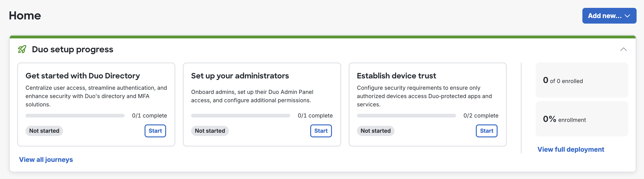Open the View full deployment link
Viewport: 644px width, 179px height.
(x=571, y=149)
